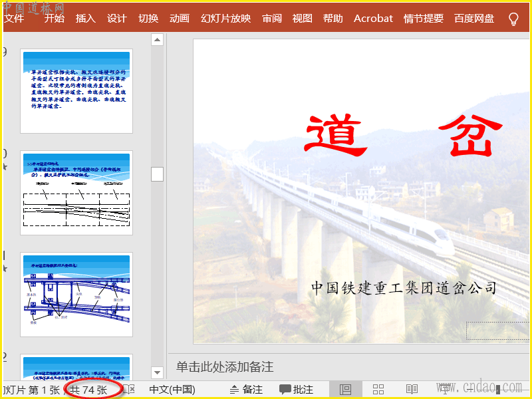Image resolution: width=532 pixels, height=399 pixels.
Task: Click the 中文(中国) language indicator
Action: pyautogui.click(x=172, y=390)
